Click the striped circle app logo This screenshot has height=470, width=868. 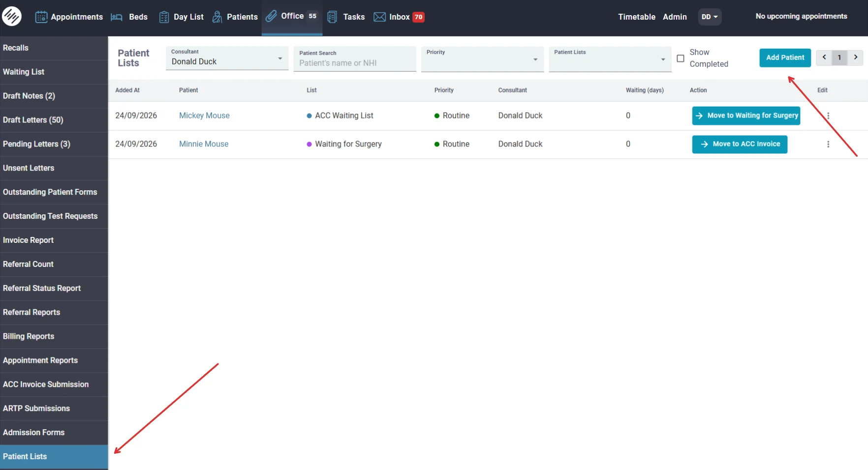click(12, 16)
